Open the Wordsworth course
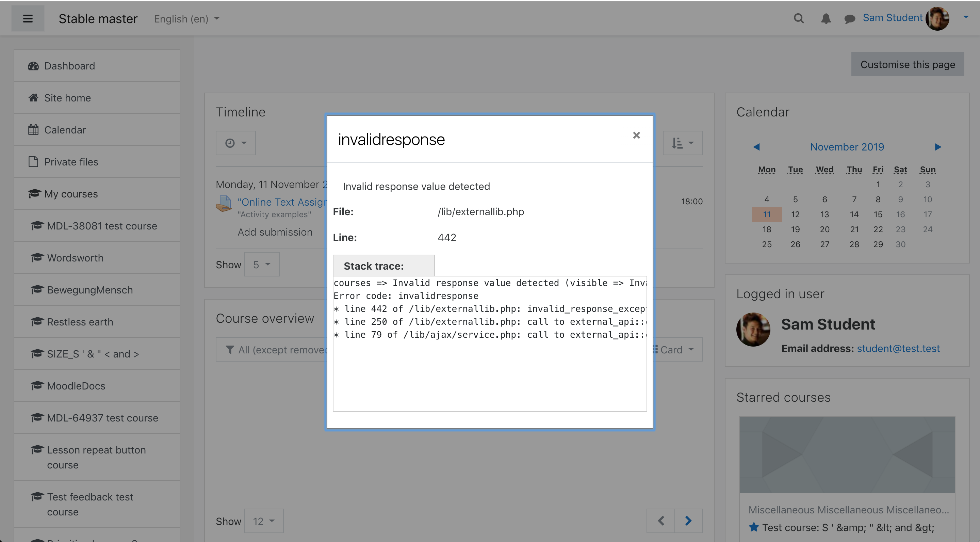 [x=97, y=257]
